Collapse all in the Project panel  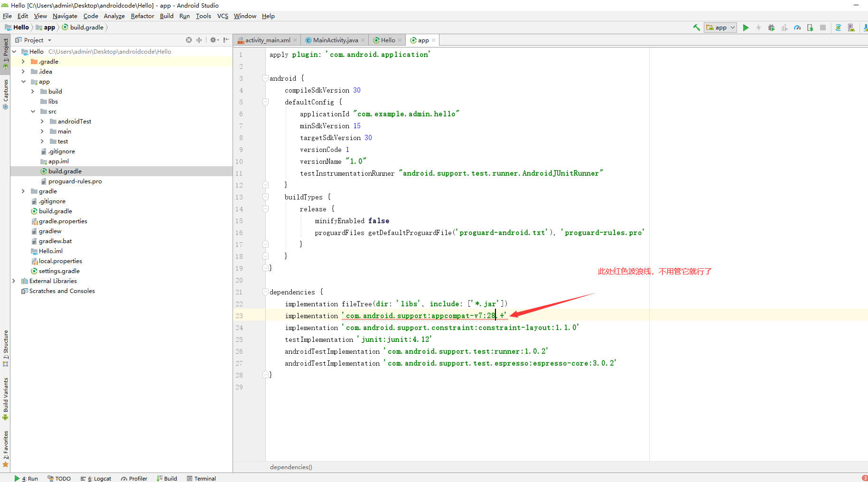[x=199, y=40]
